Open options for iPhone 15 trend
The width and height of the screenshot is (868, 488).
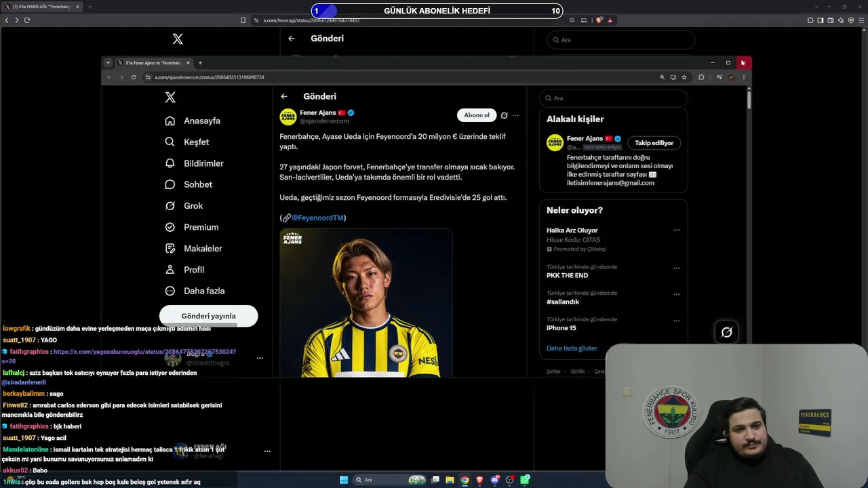tap(676, 321)
